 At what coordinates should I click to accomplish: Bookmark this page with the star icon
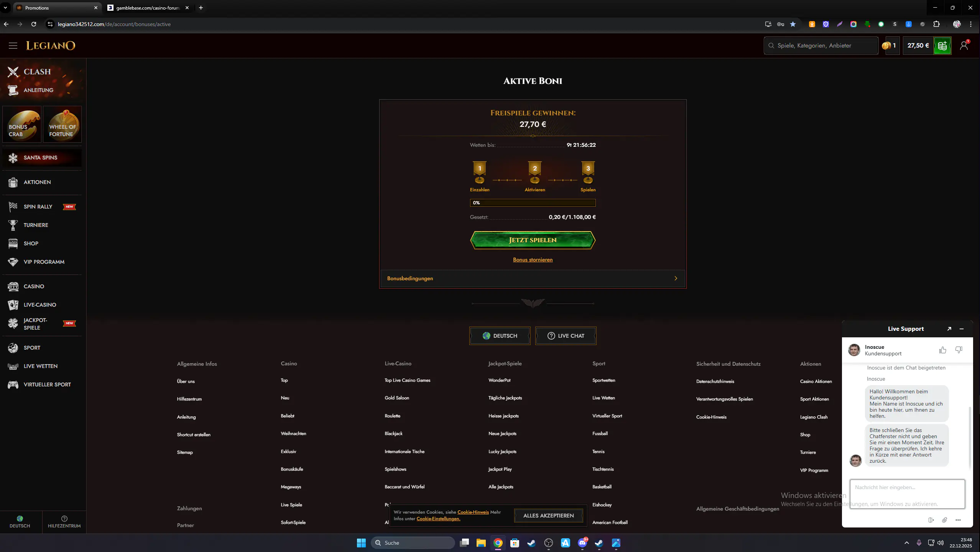pos(793,24)
